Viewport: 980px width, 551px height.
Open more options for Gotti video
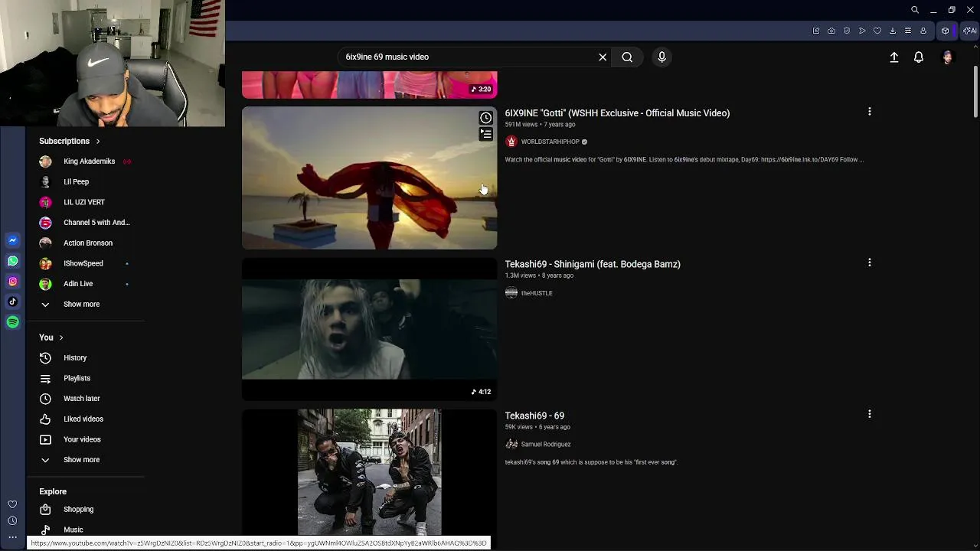869,112
